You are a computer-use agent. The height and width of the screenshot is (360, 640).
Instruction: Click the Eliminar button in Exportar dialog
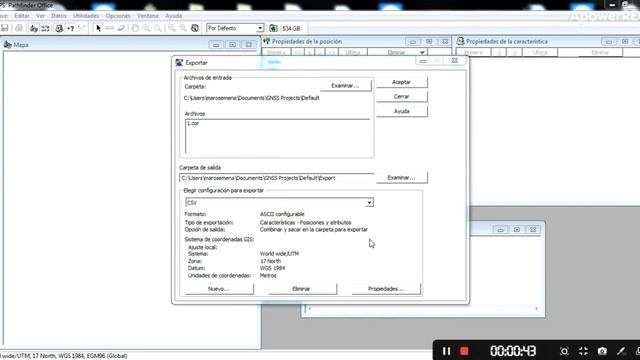click(302, 289)
